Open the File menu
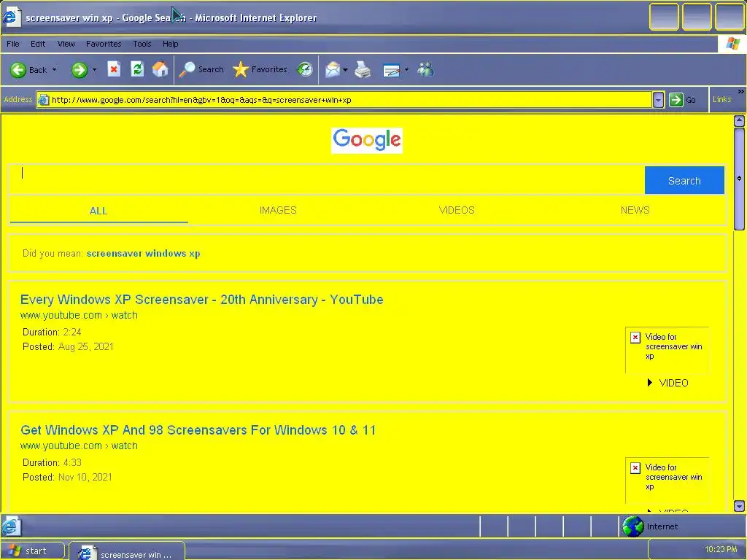This screenshot has height=560, width=747. (x=13, y=44)
